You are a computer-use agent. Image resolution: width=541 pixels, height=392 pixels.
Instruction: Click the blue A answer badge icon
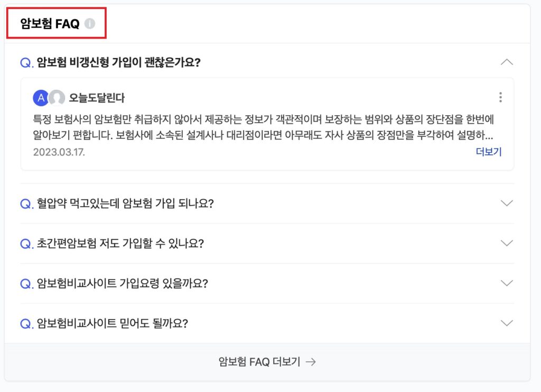(x=40, y=98)
